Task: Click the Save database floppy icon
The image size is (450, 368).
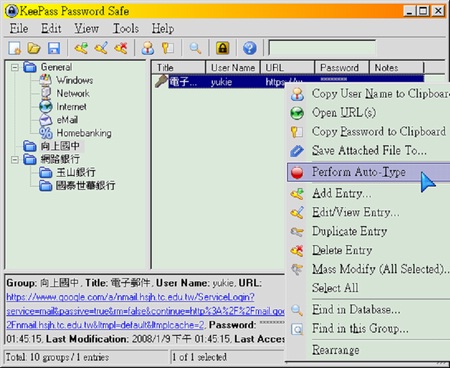Action: pyautogui.click(x=54, y=48)
